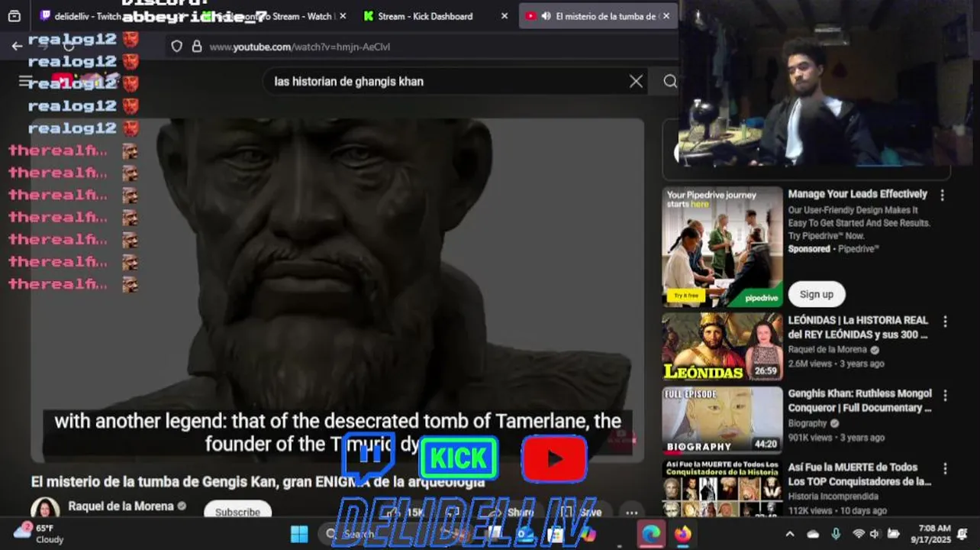Open Wi-Fi network tray icon

coord(859,534)
